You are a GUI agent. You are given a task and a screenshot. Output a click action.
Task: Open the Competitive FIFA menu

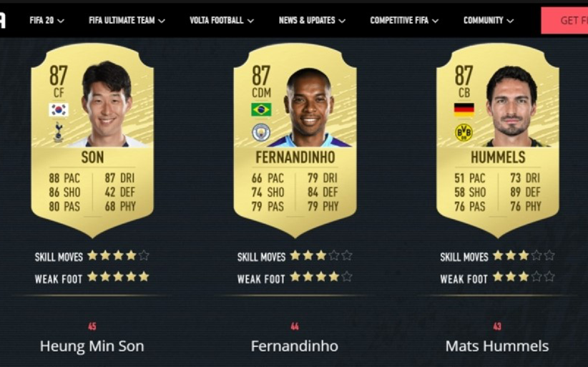click(x=404, y=21)
